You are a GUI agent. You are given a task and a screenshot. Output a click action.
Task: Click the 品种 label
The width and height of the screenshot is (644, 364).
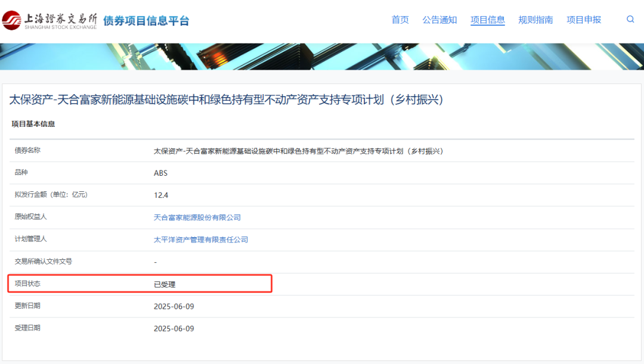click(x=21, y=172)
